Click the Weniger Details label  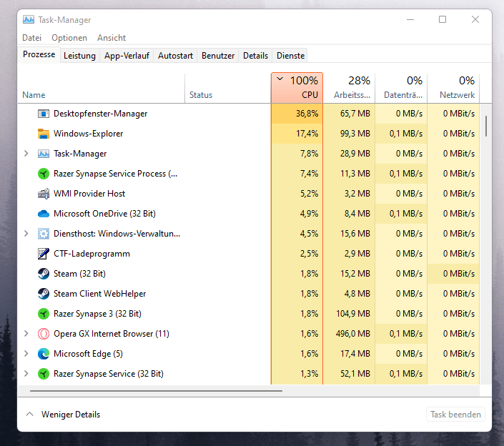71,415
